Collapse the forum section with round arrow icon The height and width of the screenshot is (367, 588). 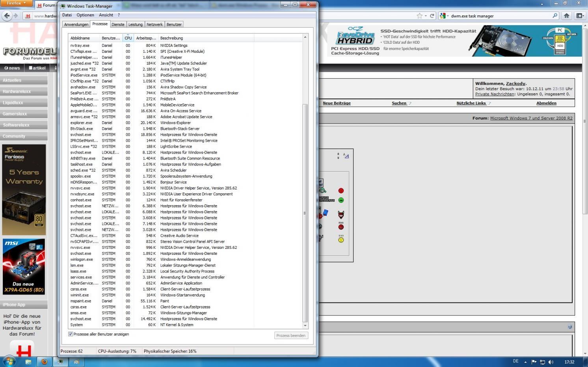[x=570, y=327]
